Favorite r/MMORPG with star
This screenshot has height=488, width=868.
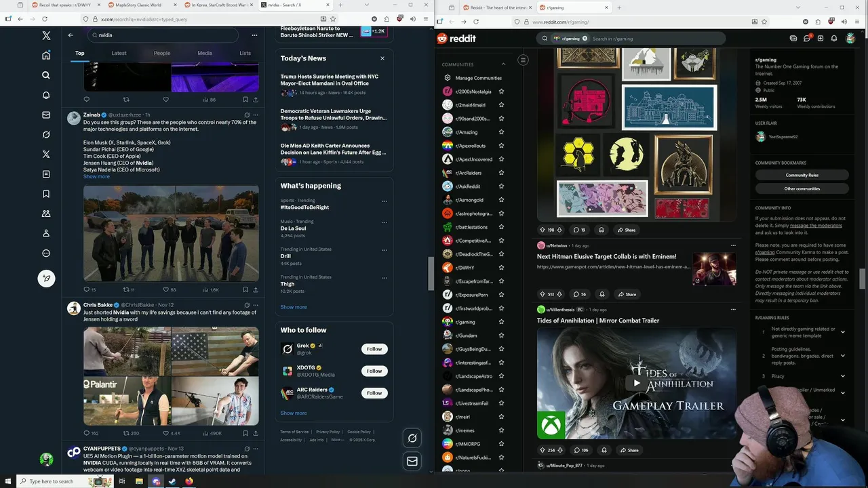tap(501, 444)
